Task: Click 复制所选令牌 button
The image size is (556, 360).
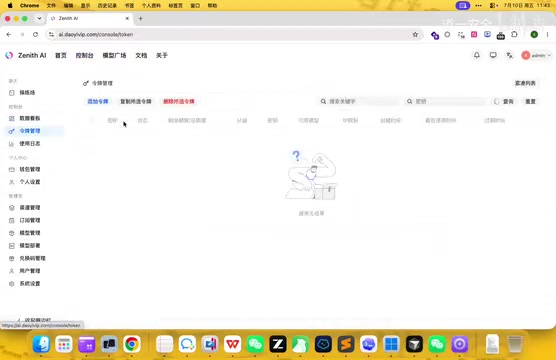Action: point(136,101)
